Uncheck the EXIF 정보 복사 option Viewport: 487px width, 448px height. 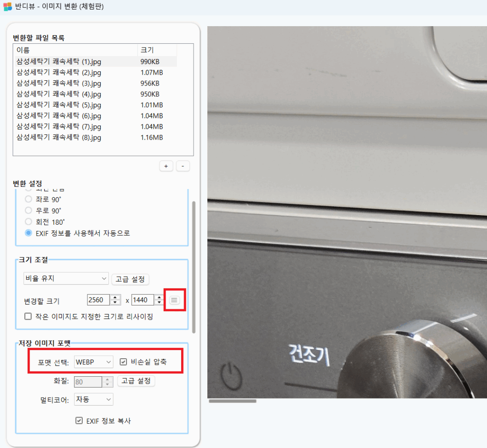tap(79, 420)
